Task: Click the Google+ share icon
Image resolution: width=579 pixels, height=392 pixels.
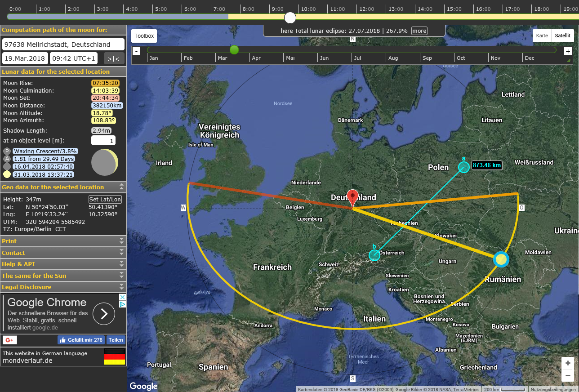Action: tap(9, 340)
